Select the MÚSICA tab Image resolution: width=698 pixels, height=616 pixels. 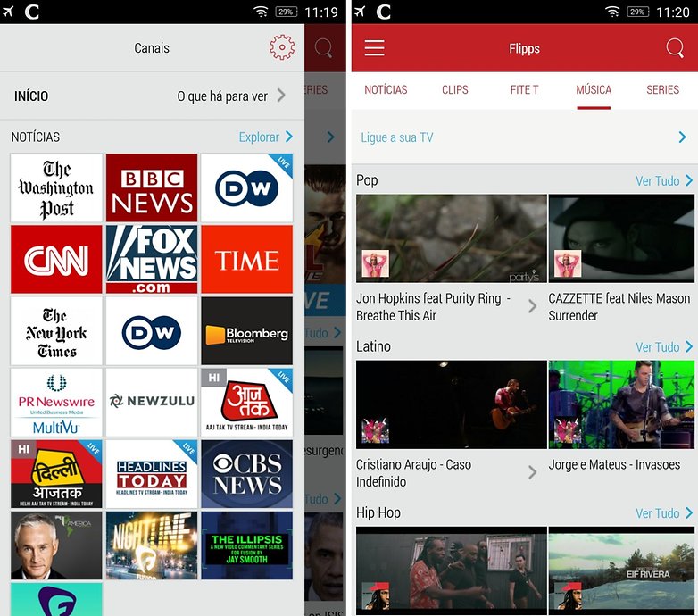[x=594, y=90]
